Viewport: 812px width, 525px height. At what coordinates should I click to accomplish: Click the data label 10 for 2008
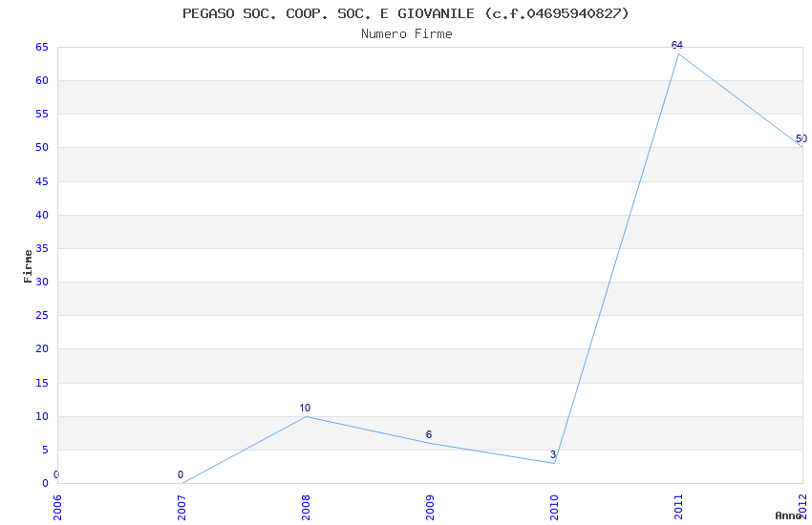305,409
